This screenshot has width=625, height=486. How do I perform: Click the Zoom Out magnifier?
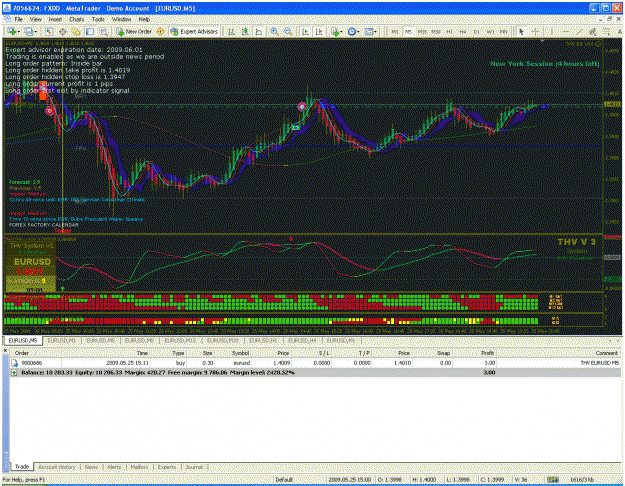[x=288, y=31]
